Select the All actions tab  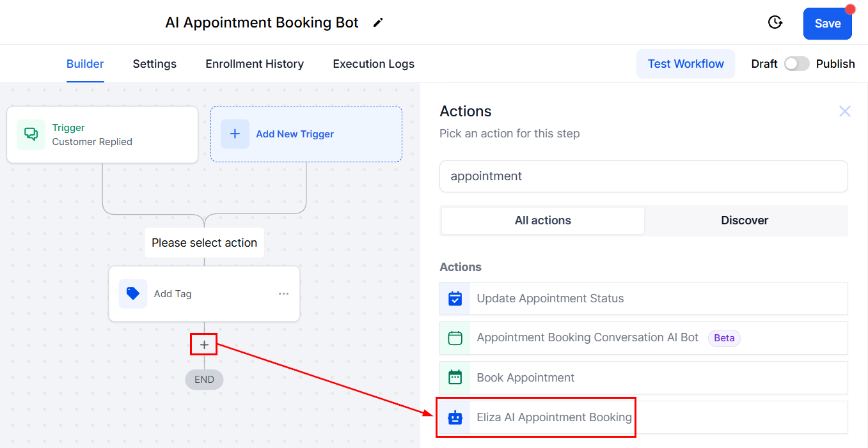coord(543,220)
